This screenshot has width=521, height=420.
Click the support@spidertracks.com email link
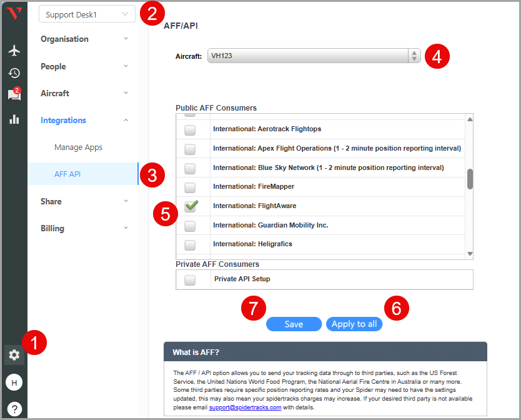[x=245, y=407]
